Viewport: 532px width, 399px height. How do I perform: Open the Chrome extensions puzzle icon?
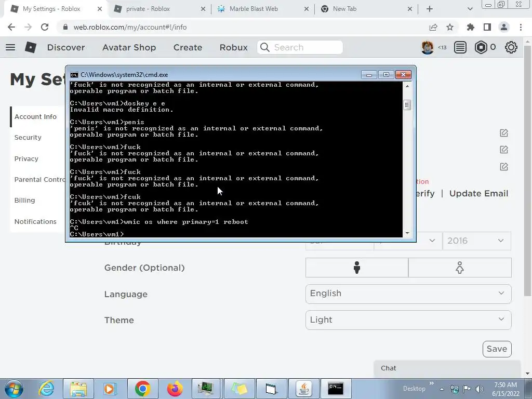(471, 27)
